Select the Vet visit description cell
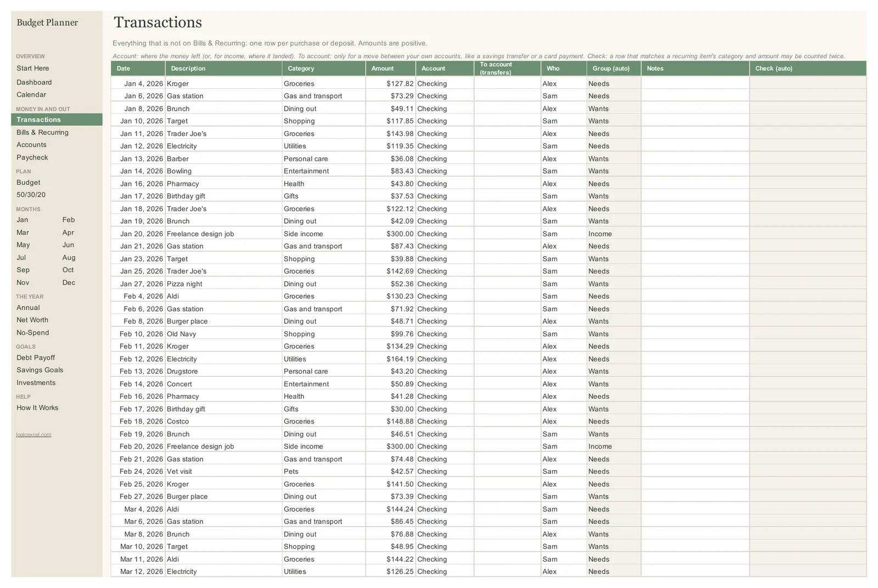The image size is (878, 588). (x=223, y=472)
